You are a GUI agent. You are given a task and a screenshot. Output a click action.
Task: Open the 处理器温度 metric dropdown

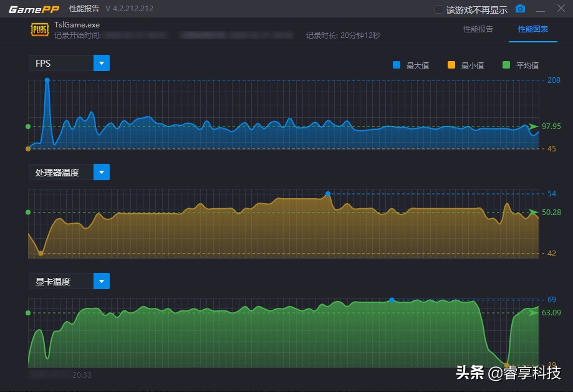tap(101, 172)
